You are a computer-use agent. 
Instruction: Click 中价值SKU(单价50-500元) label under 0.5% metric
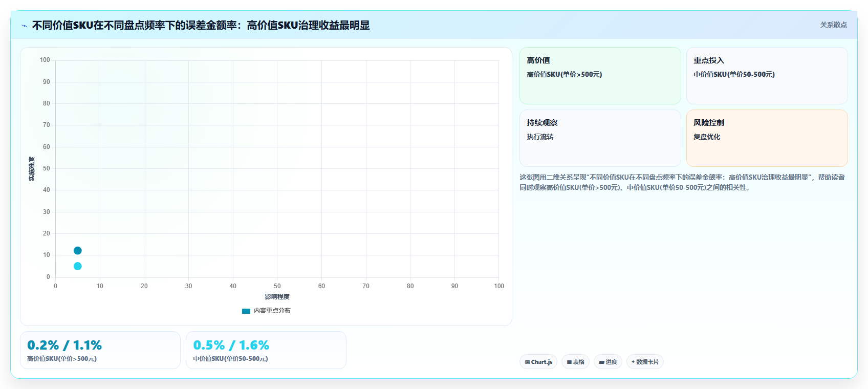pos(230,359)
